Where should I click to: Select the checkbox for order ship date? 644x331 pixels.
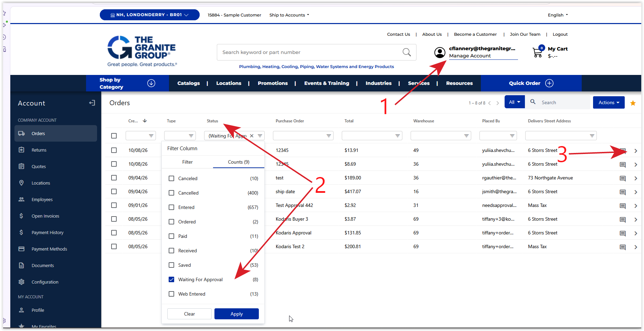[114, 191]
